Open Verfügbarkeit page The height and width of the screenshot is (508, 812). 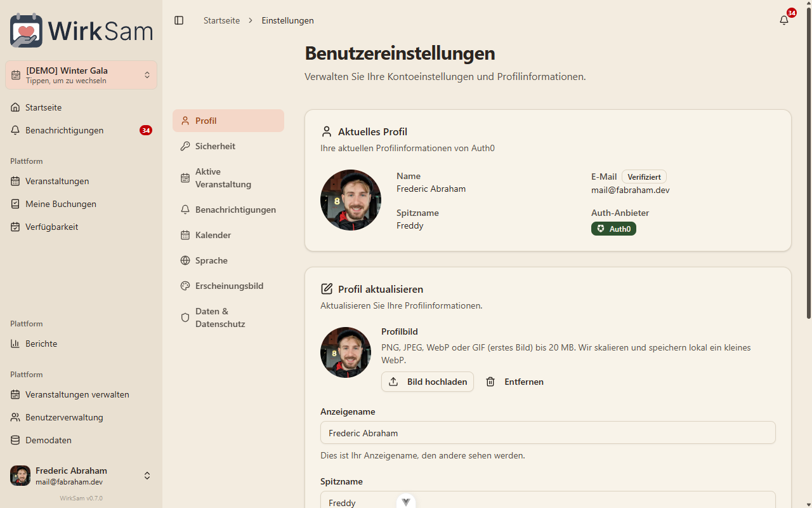click(x=81, y=227)
